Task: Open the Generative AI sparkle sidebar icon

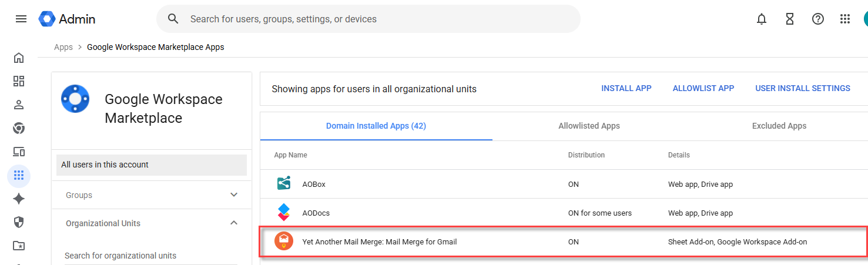Action: click(19, 199)
